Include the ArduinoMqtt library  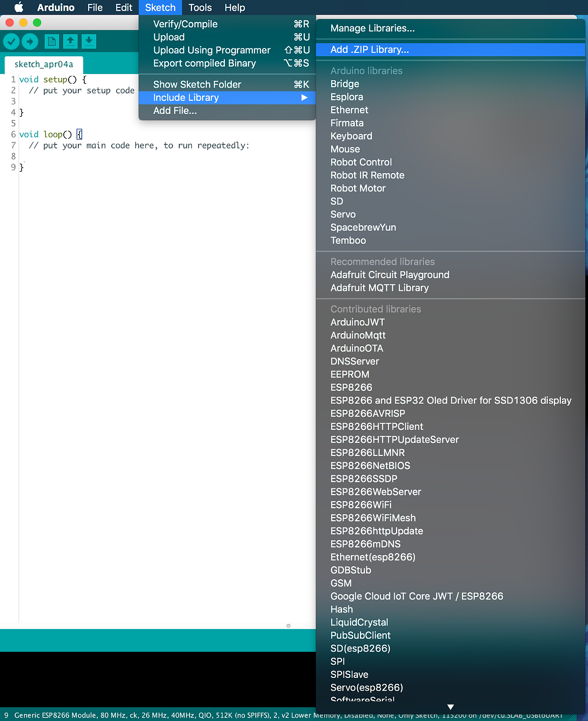(x=451, y=335)
